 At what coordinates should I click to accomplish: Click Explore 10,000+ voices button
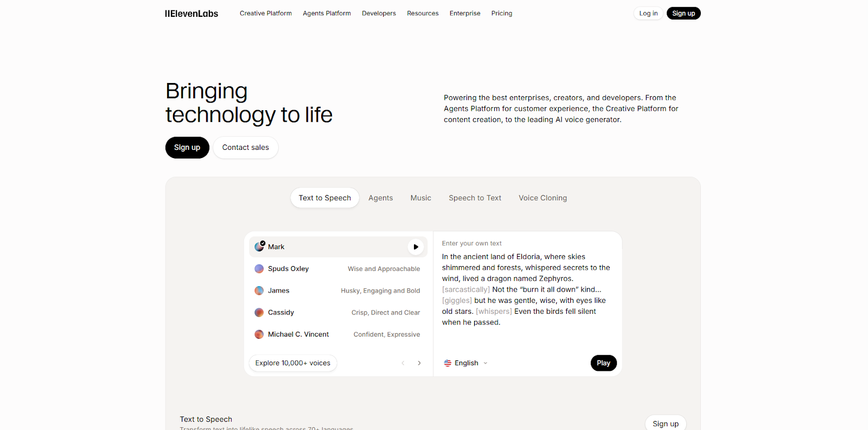click(293, 363)
